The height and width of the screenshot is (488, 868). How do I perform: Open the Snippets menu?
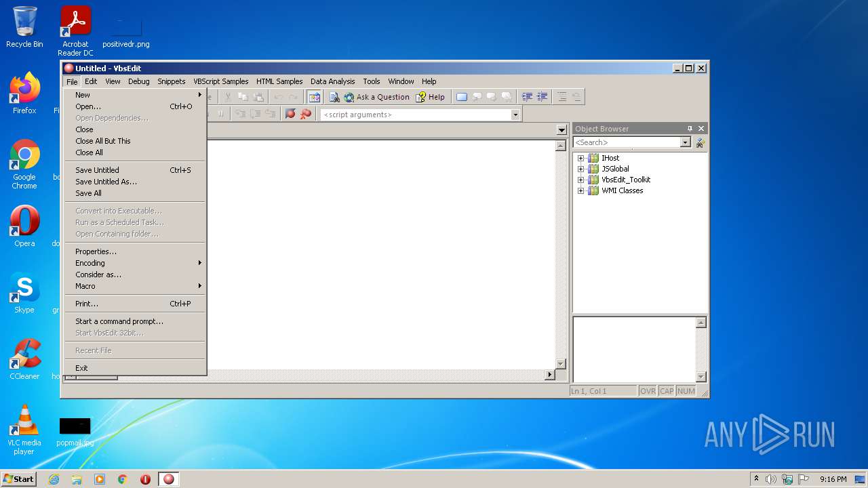[172, 81]
